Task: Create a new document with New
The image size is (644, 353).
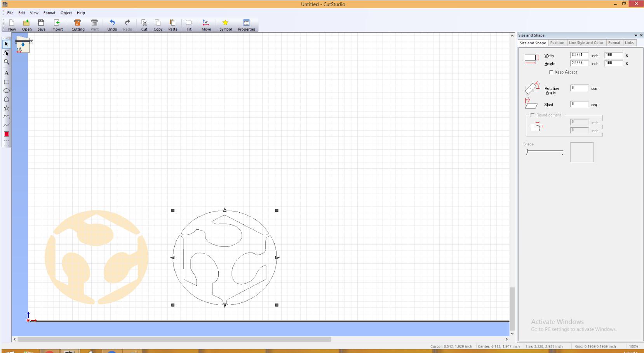Action: click(x=12, y=25)
